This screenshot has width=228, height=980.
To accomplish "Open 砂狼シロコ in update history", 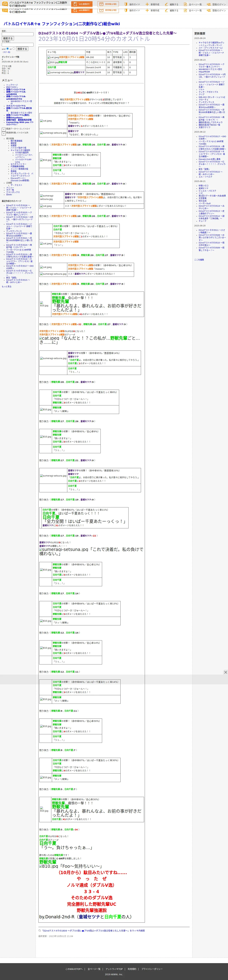I will (x=203, y=186).
